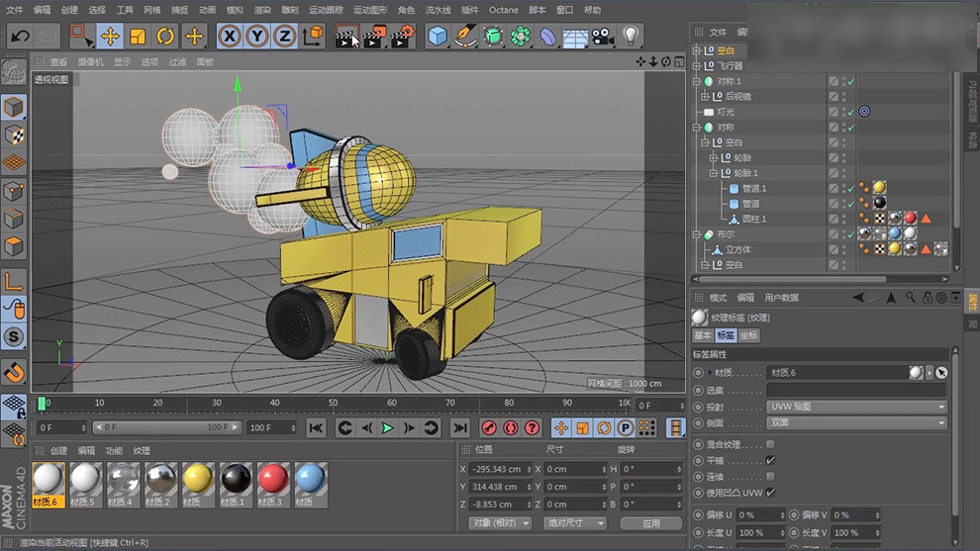
Task: Click the camera object icon in toolbar
Action: (x=602, y=37)
